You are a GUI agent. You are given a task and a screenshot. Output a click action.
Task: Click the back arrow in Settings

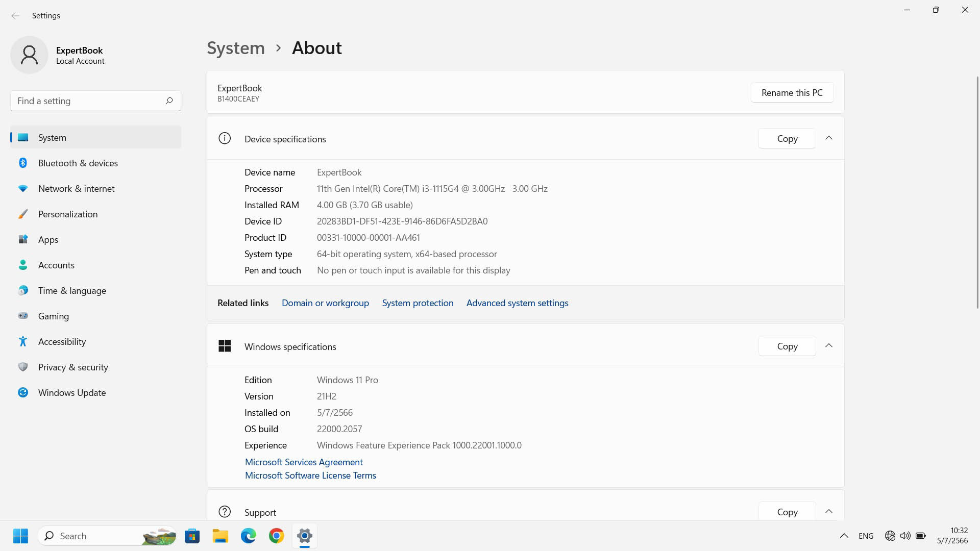[15, 16]
